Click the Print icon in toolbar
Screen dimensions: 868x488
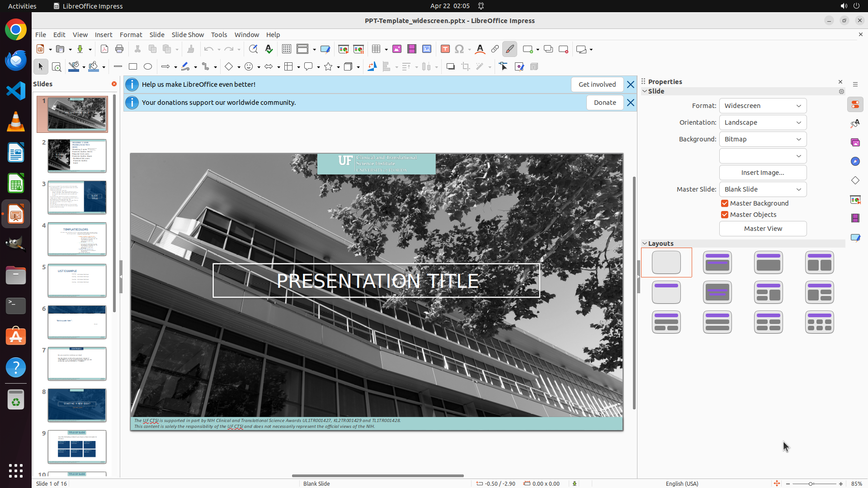click(x=119, y=49)
